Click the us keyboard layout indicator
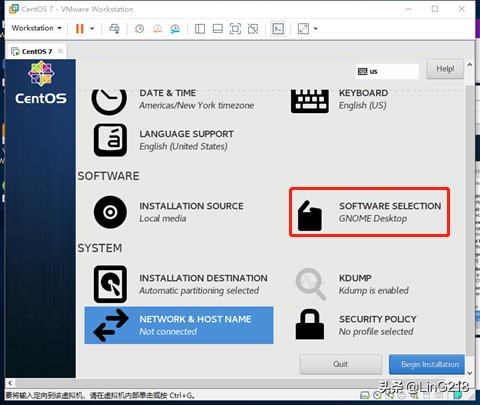This screenshot has width=480, height=405. [x=387, y=71]
